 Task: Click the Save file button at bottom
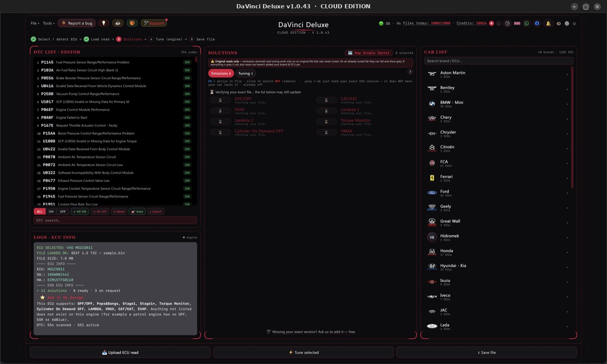click(487, 352)
